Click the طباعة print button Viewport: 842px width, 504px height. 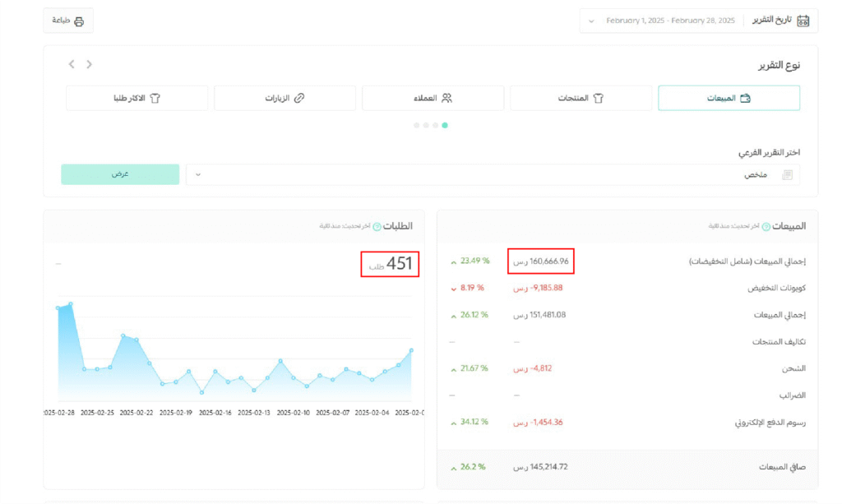[68, 21]
